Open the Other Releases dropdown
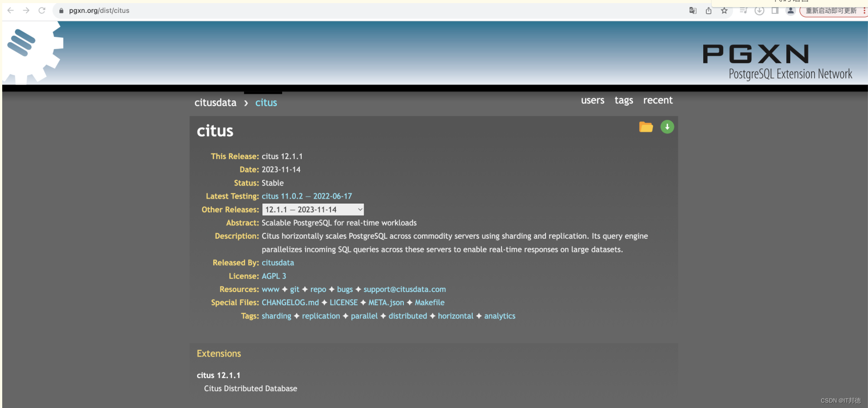 (x=313, y=209)
